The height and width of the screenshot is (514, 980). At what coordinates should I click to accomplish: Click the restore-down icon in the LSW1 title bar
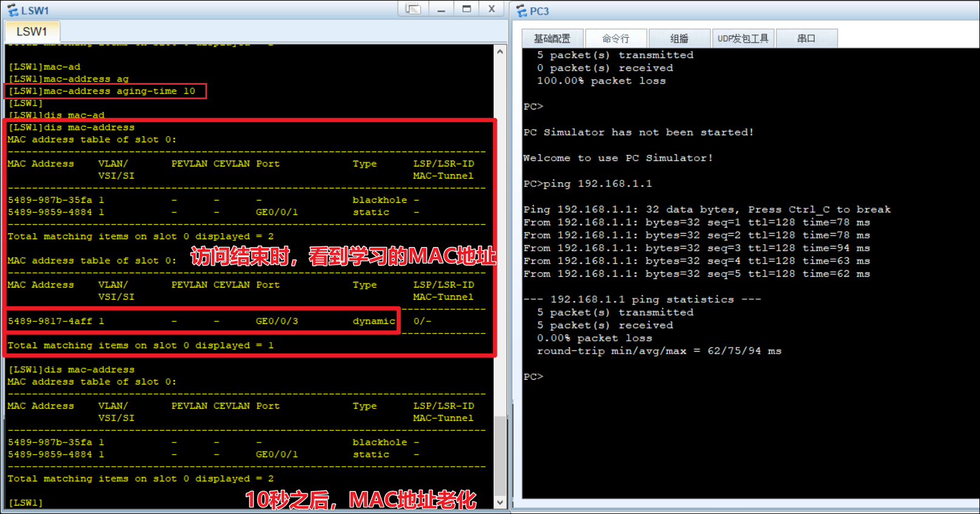point(413,8)
